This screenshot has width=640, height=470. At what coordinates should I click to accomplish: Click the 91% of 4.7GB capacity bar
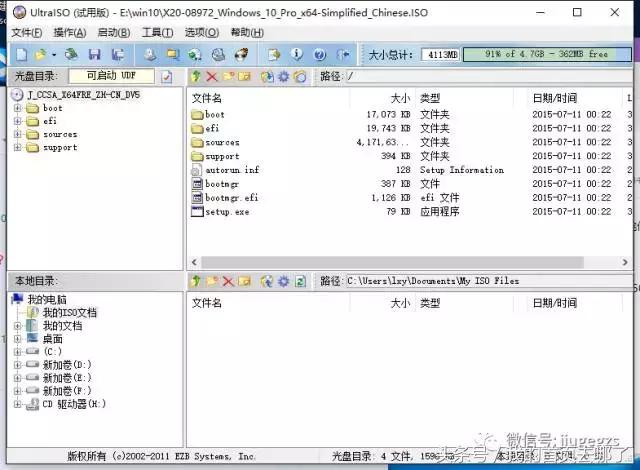click(x=547, y=54)
